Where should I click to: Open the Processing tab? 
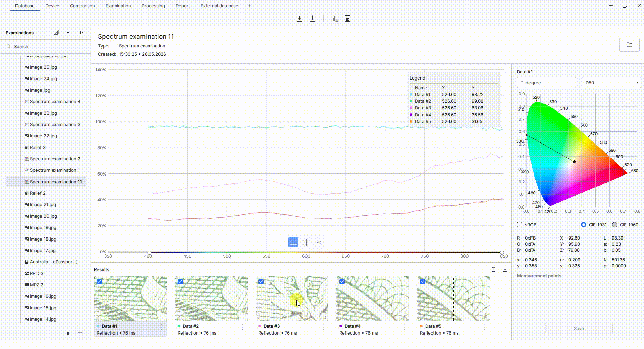[x=153, y=6]
